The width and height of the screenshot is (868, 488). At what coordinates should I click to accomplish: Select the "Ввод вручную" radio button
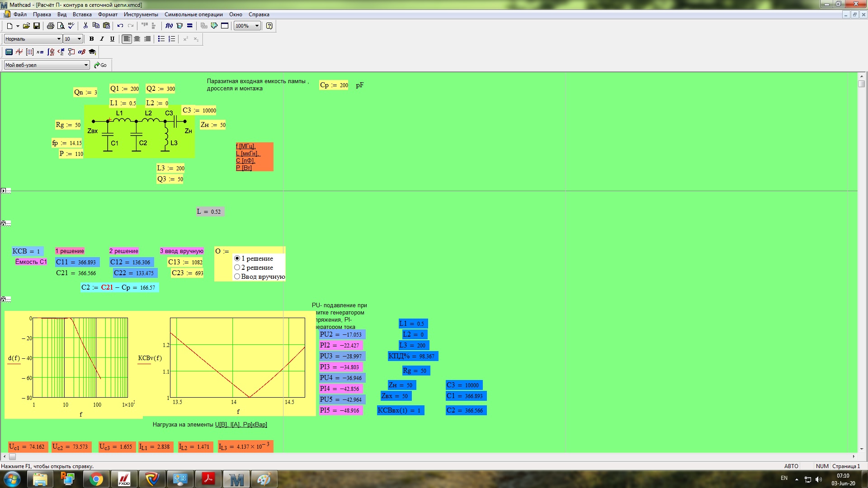coord(237,277)
